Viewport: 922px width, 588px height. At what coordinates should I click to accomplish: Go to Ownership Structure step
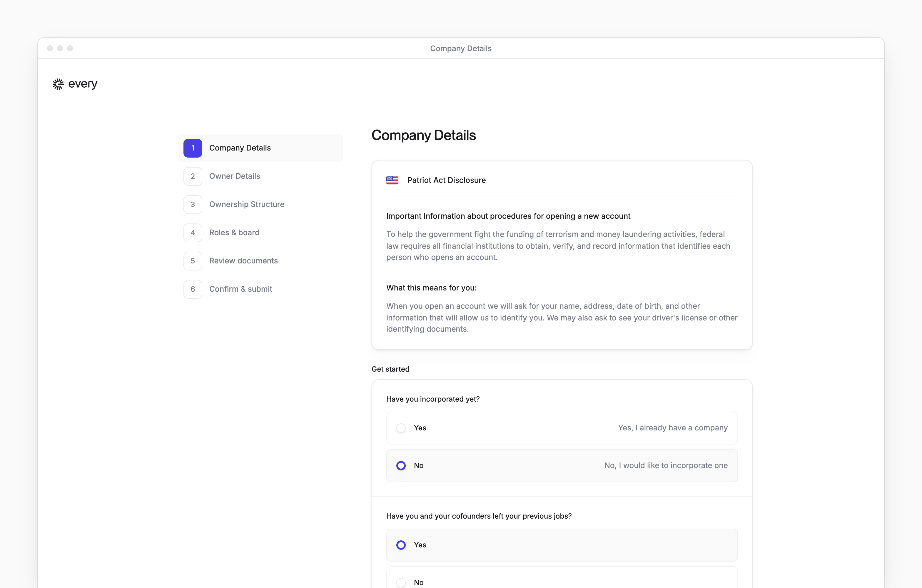(261, 204)
